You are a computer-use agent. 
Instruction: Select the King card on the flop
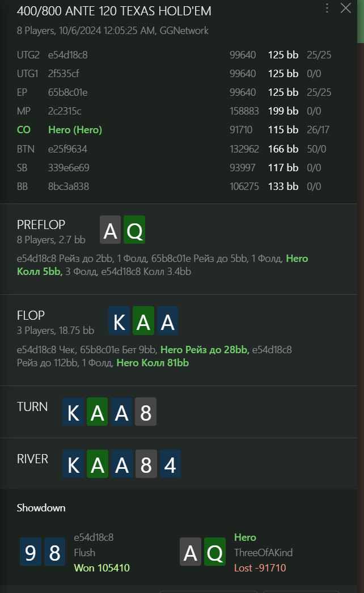point(119,321)
